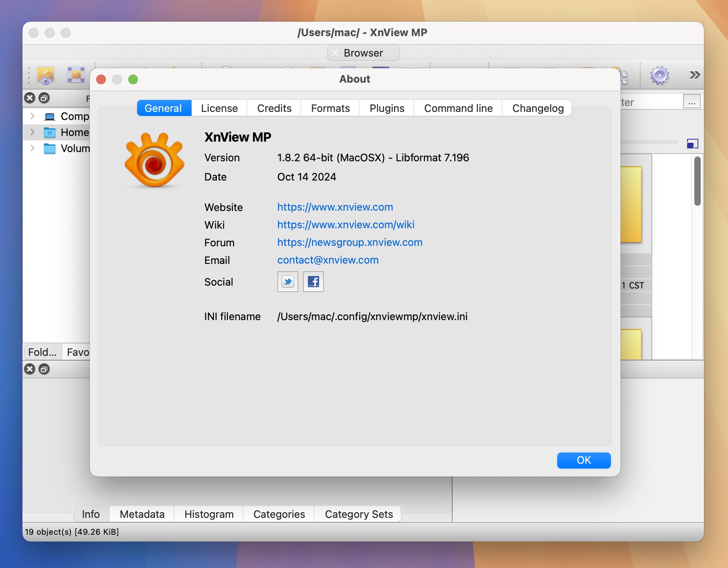
Task: Expand the Volumes tree node
Action: pos(32,148)
